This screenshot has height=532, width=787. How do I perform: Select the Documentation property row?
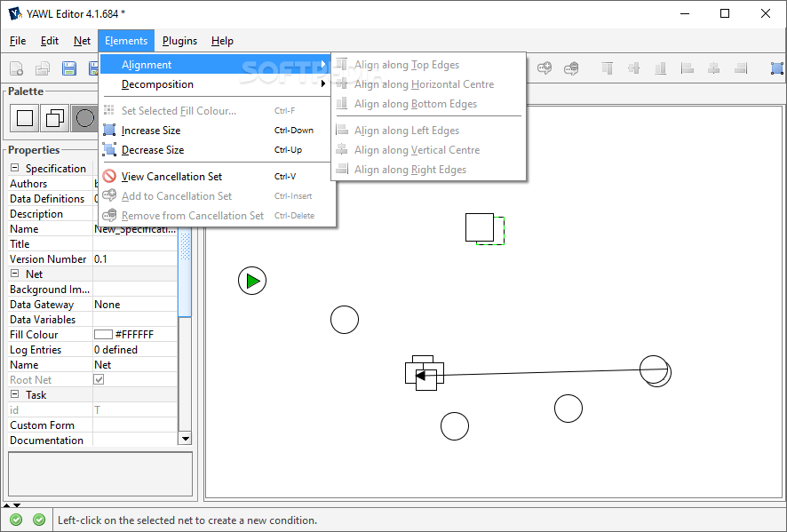pos(93,441)
